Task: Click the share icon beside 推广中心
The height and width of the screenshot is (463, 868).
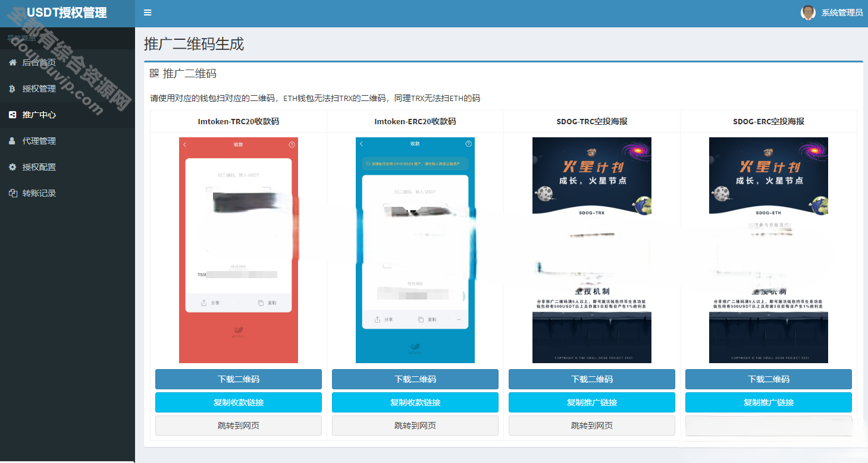Action: (x=12, y=115)
